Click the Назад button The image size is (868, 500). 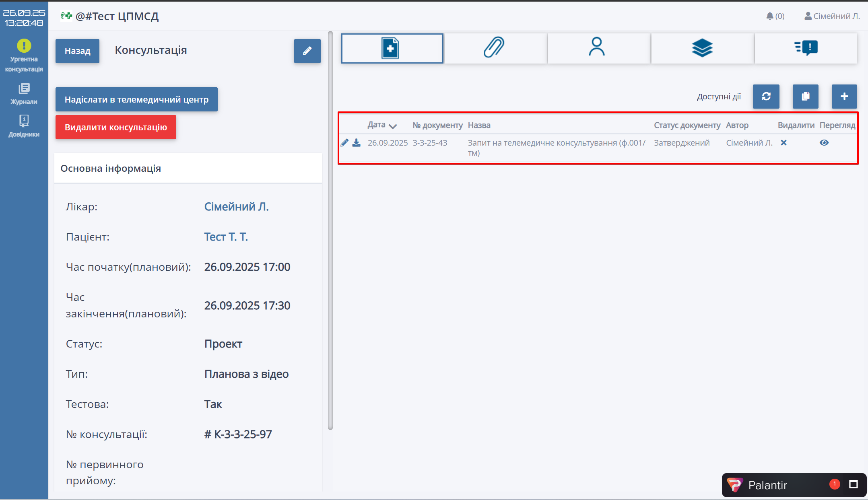pos(77,51)
